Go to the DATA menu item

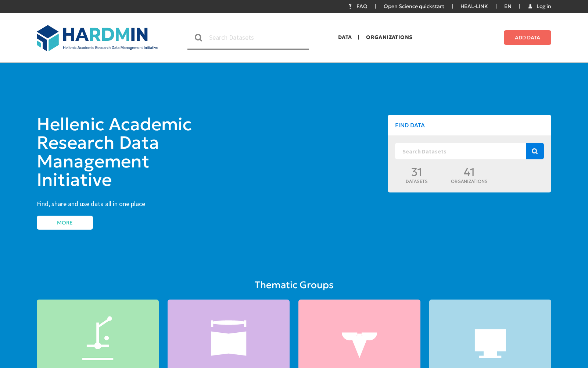click(345, 37)
